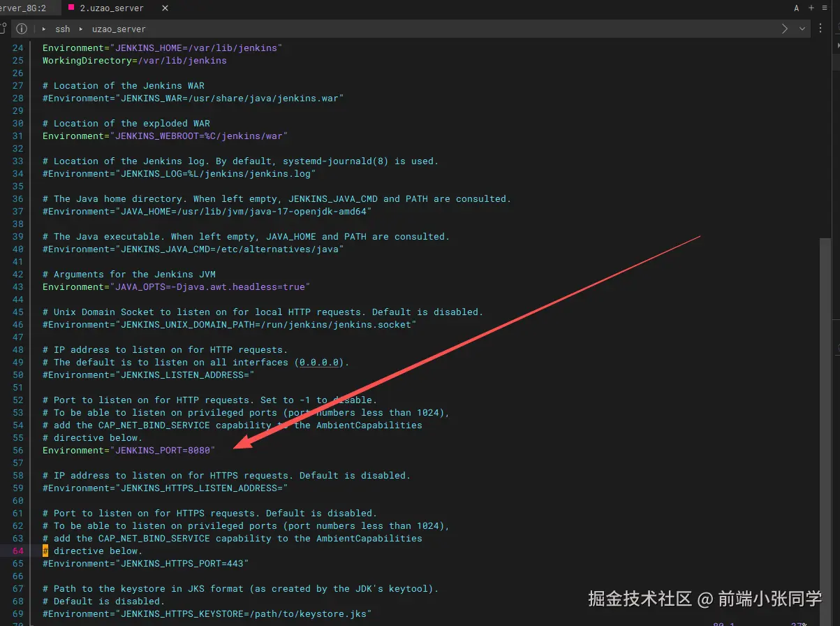This screenshot has height=626, width=840.
Task: Click the JAVA_HOME java-17-openjdk-amd64 line
Action: point(207,211)
